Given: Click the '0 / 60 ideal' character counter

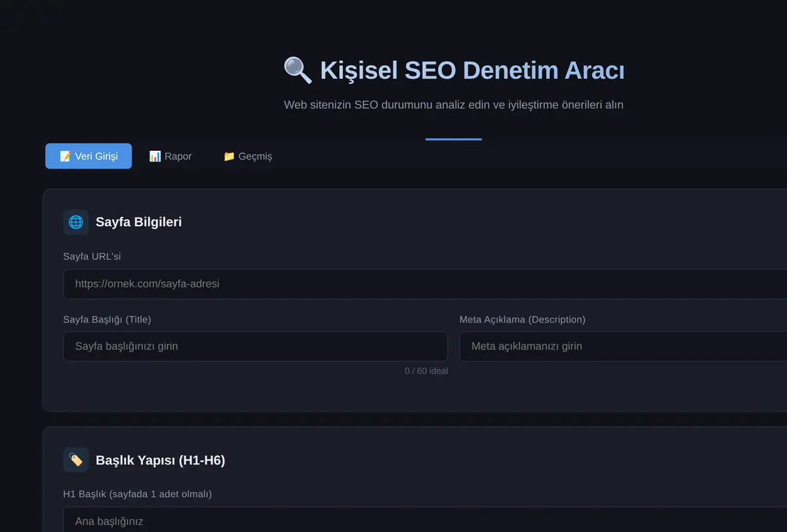Looking at the screenshot, I should [x=426, y=371].
